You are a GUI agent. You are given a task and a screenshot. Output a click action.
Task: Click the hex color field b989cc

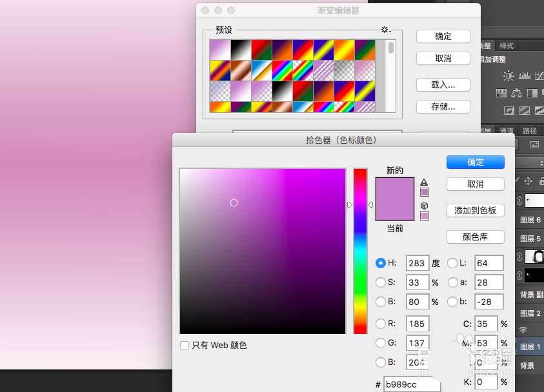click(x=412, y=384)
